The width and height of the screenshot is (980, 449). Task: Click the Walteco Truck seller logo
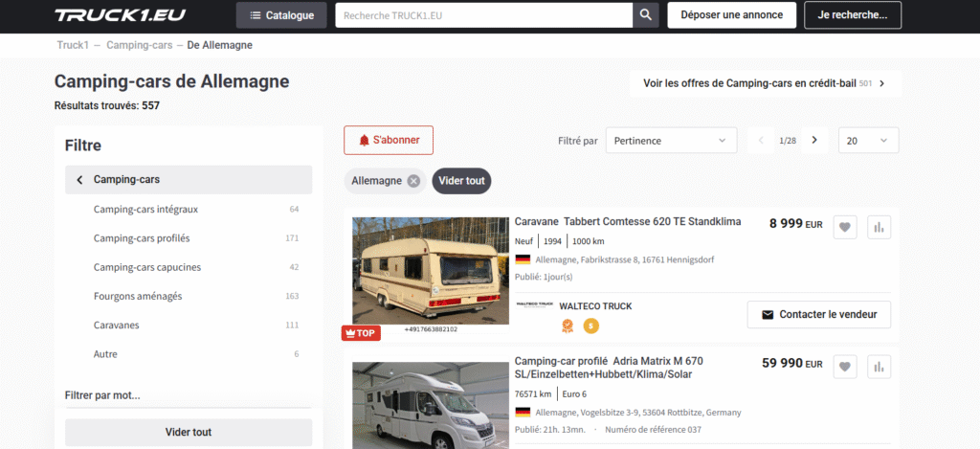(534, 305)
